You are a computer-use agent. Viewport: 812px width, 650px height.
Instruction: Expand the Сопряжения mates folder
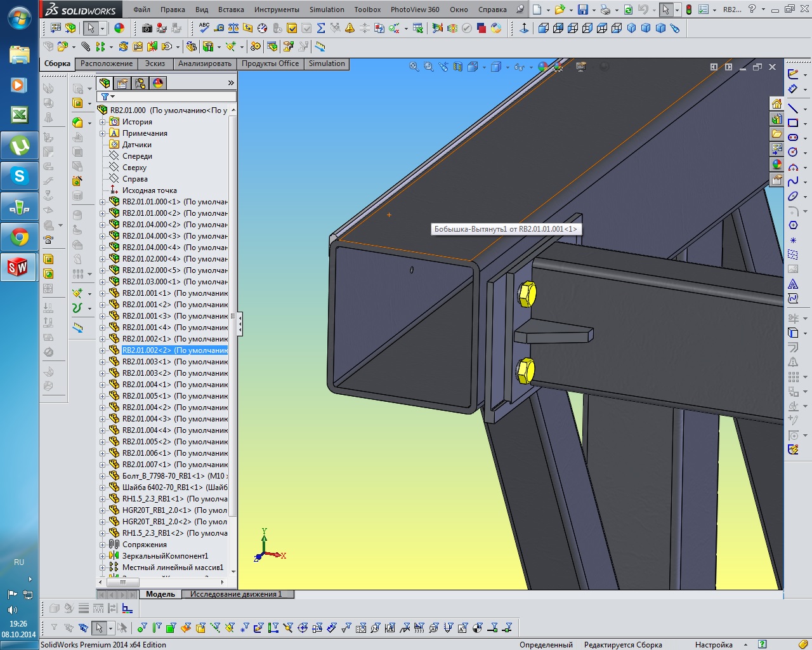pyautogui.click(x=103, y=545)
